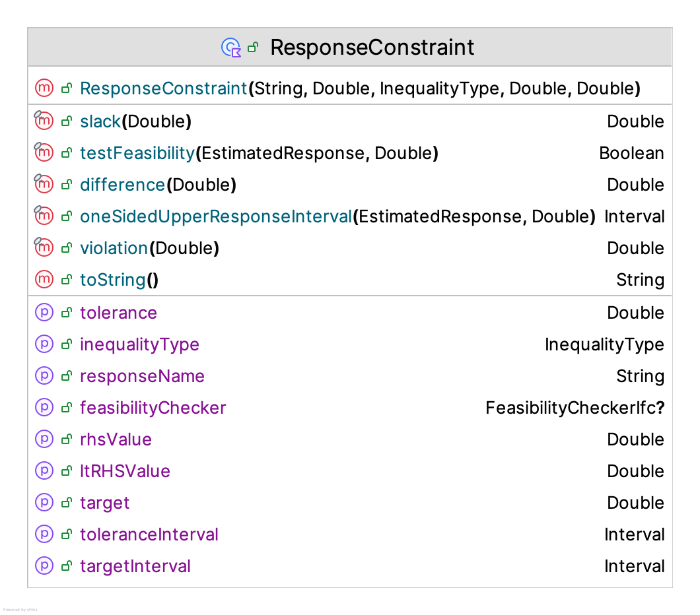Screen dimensions: 700x615
Task: Click the property icon for rhsValue
Action: [x=44, y=439]
